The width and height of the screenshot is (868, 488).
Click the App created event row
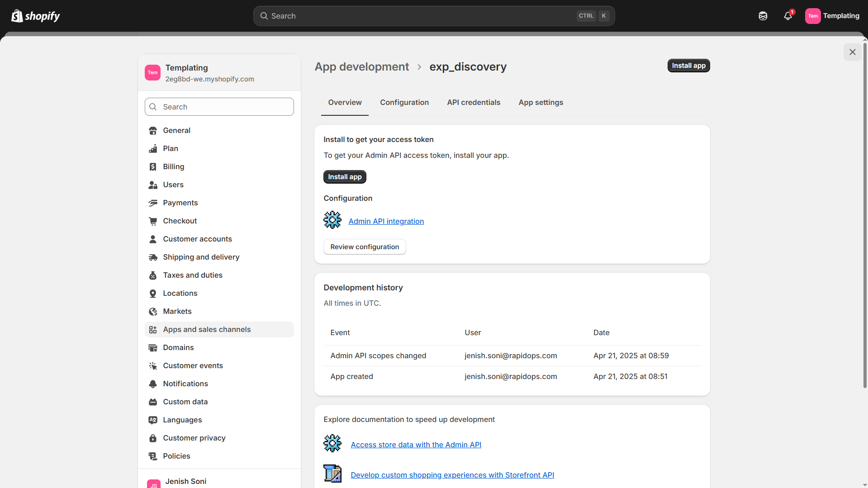click(x=512, y=377)
